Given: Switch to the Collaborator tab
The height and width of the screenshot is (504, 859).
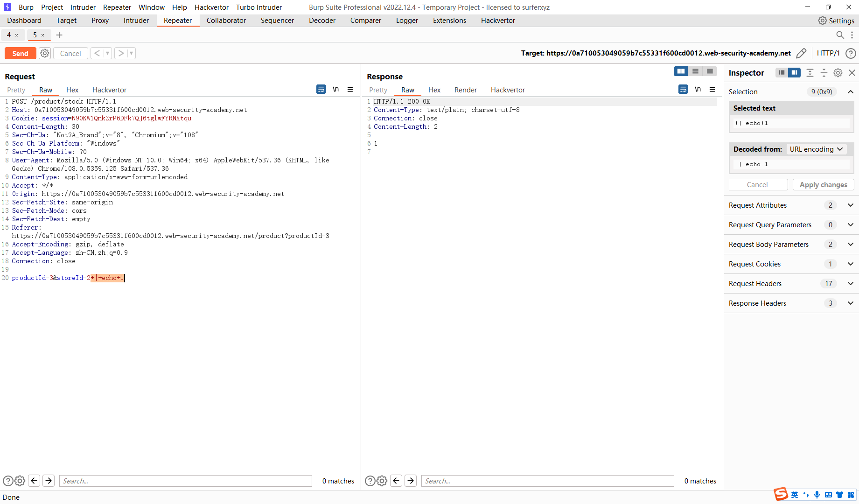Looking at the screenshot, I should pyautogui.click(x=226, y=21).
